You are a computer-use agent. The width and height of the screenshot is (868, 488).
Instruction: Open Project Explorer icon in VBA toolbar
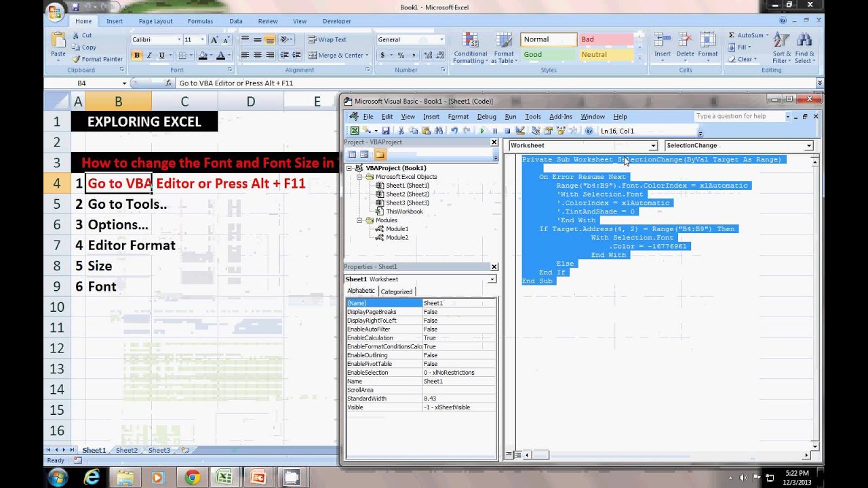pos(536,131)
